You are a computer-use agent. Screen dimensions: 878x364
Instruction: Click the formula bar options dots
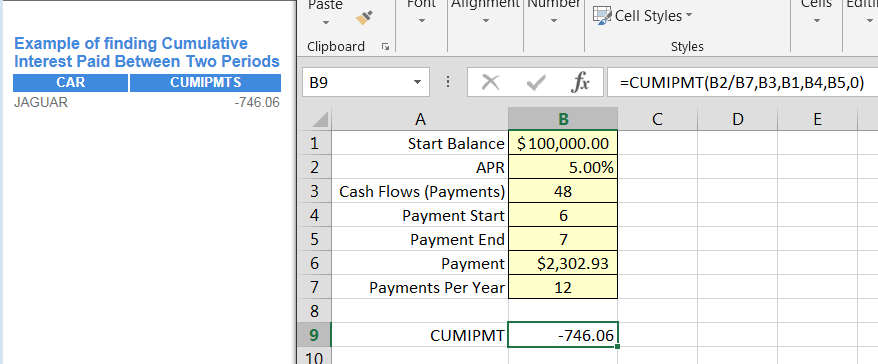tap(448, 82)
